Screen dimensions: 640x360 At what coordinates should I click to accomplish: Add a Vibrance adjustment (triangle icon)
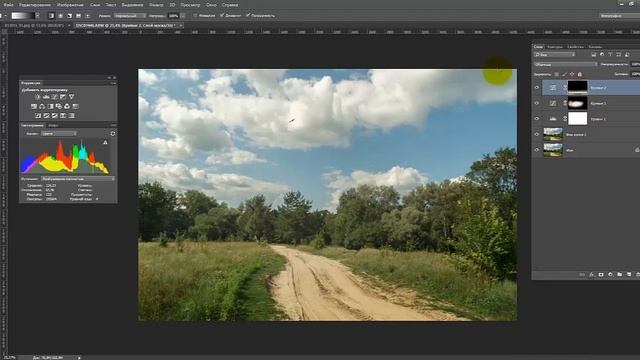click(71, 97)
